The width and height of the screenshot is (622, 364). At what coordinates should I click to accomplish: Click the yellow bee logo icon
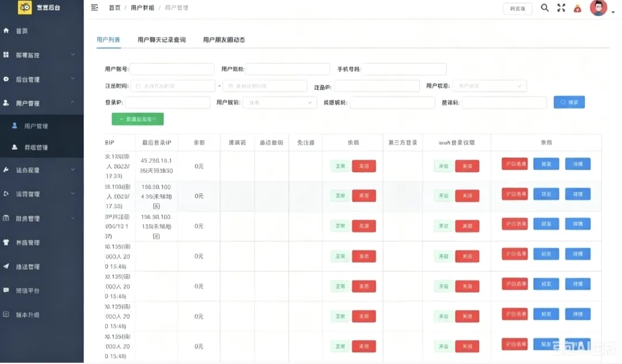25,7
